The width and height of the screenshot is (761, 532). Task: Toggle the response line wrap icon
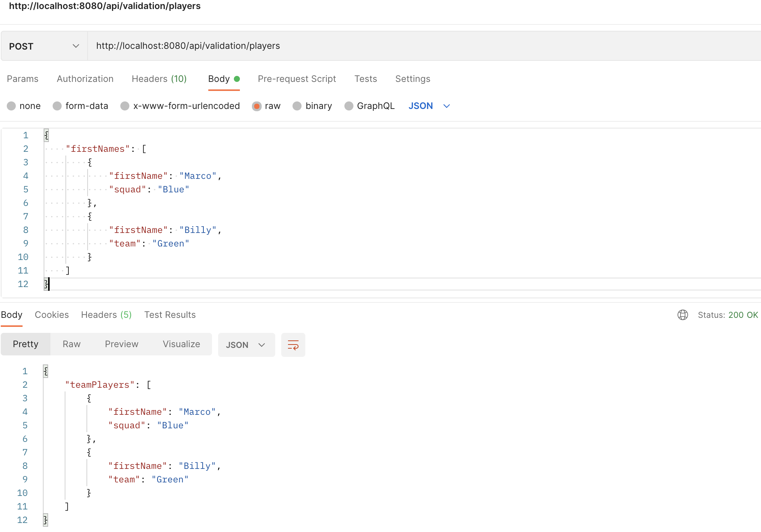tap(293, 345)
